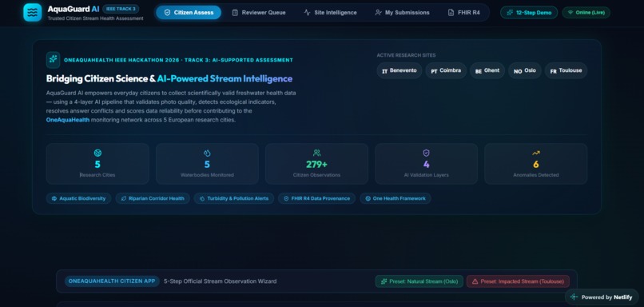Click the icon in One Health Framework tag
Image resolution: width=644 pixels, height=307 pixels.
pos(368,198)
